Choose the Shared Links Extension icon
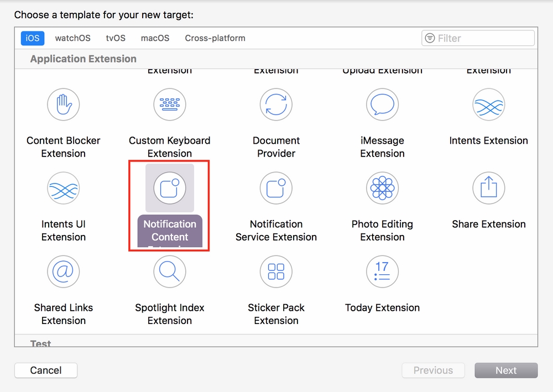Viewport: 553px width, 392px height. click(64, 271)
